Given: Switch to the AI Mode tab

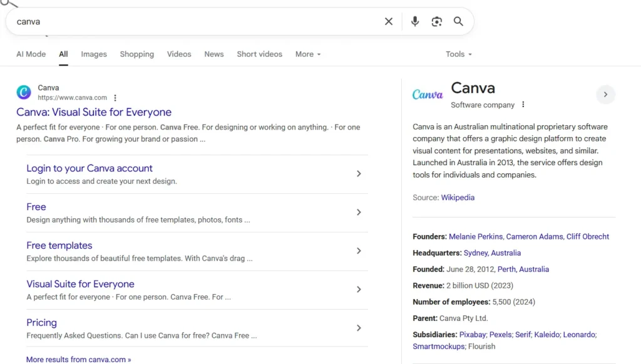Looking at the screenshot, I should [x=31, y=54].
